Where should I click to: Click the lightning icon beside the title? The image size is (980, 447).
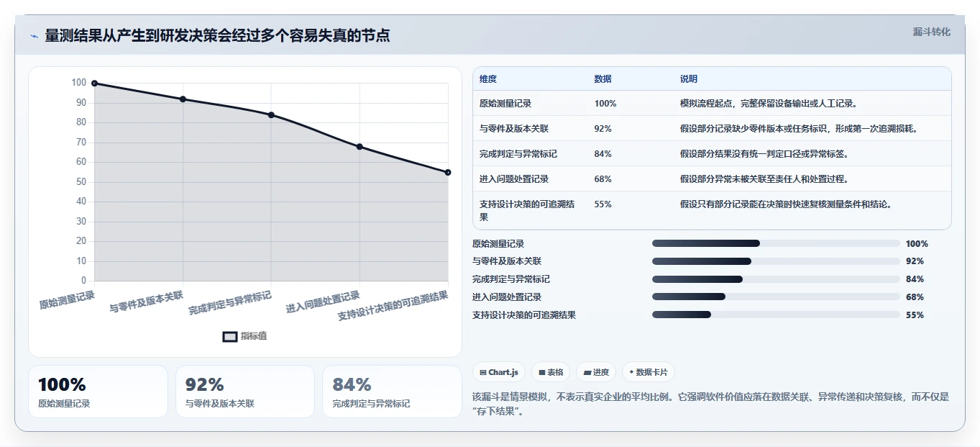click(34, 36)
